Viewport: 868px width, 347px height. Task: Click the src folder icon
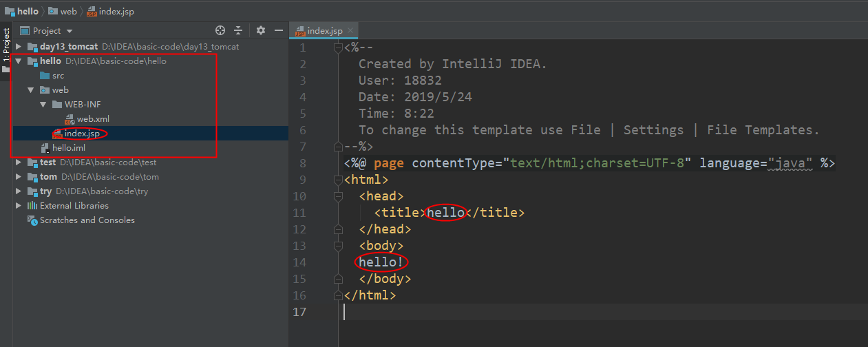point(45,76)
